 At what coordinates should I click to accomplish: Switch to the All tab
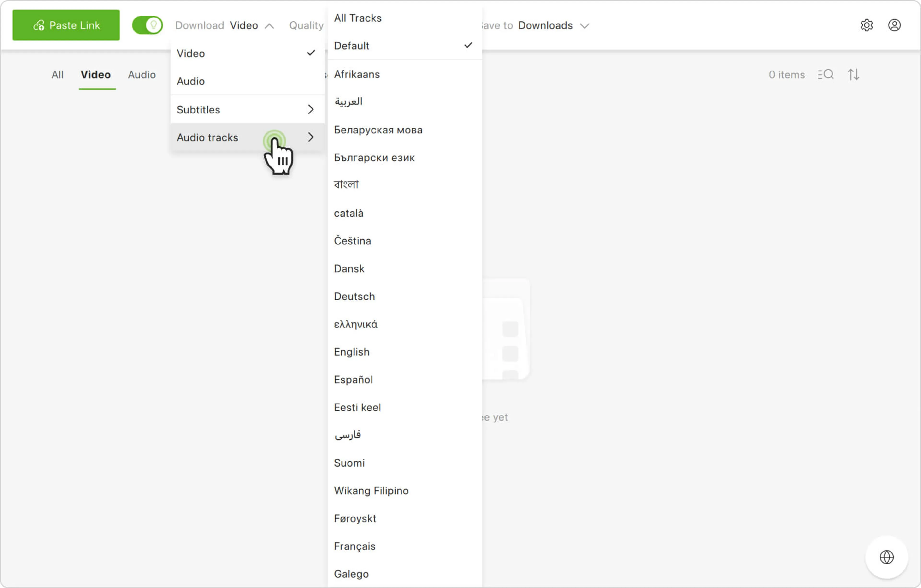point(57,75)
